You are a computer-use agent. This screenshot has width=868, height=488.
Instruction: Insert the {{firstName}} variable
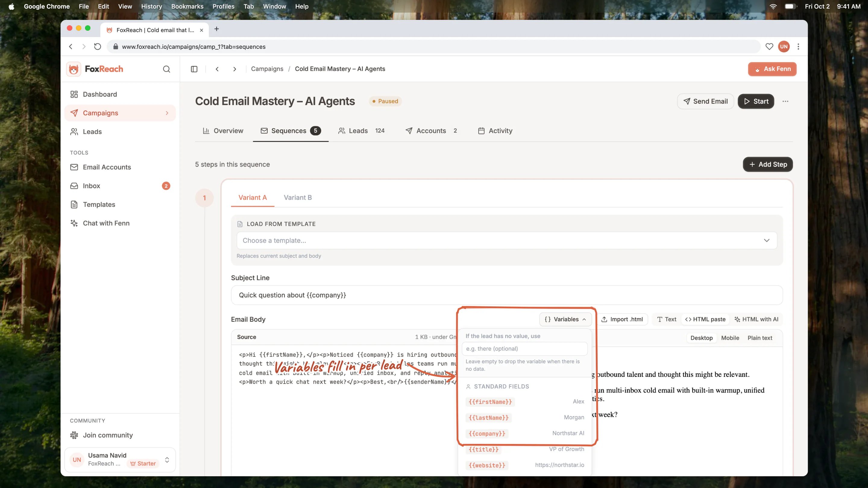tap(490, 402)
